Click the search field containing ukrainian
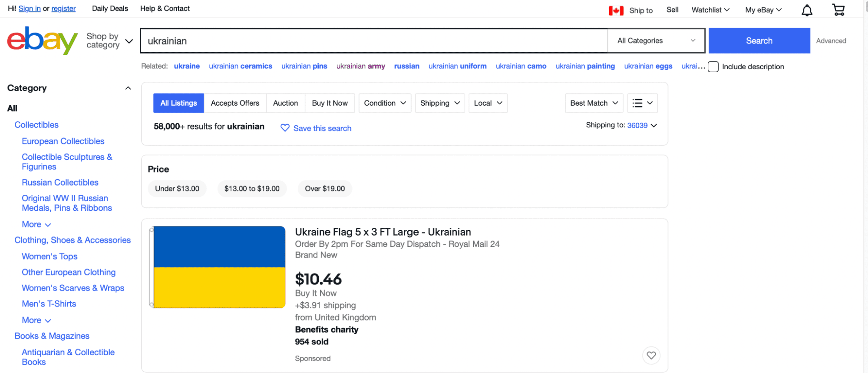 tap(374, 40)
